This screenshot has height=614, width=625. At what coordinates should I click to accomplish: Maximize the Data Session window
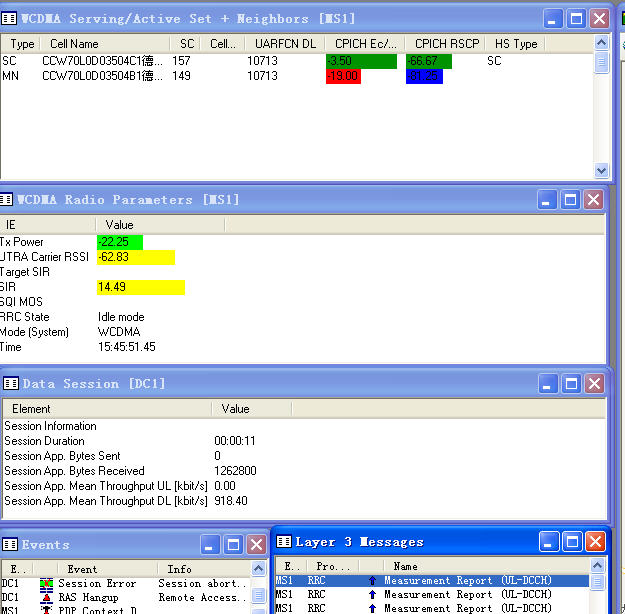click(571, 384)
